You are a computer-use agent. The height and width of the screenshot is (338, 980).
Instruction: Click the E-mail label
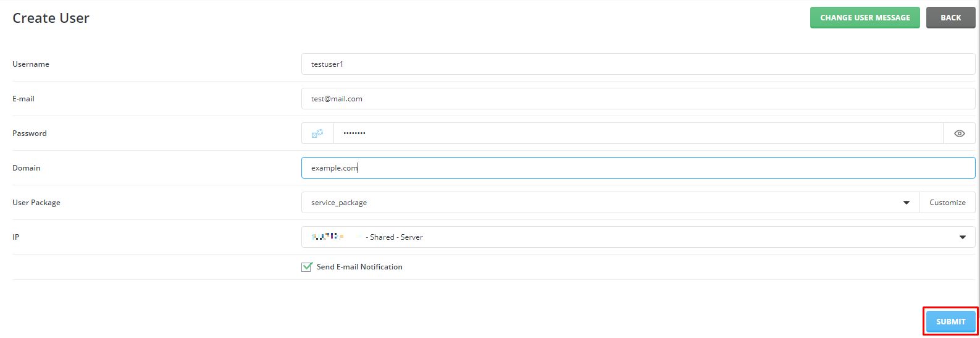tap(23, 99)
